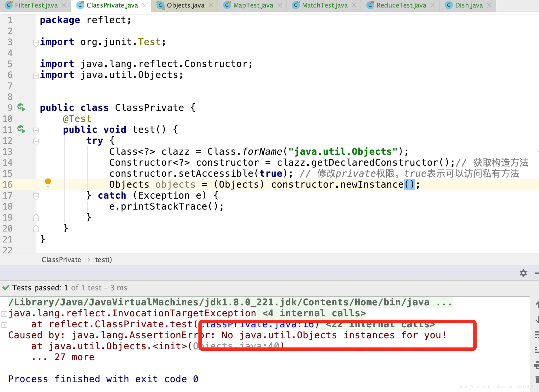Click line number 16 in the gutter
Viewport: 539px width, 392px height.
[x=8, y=184]
